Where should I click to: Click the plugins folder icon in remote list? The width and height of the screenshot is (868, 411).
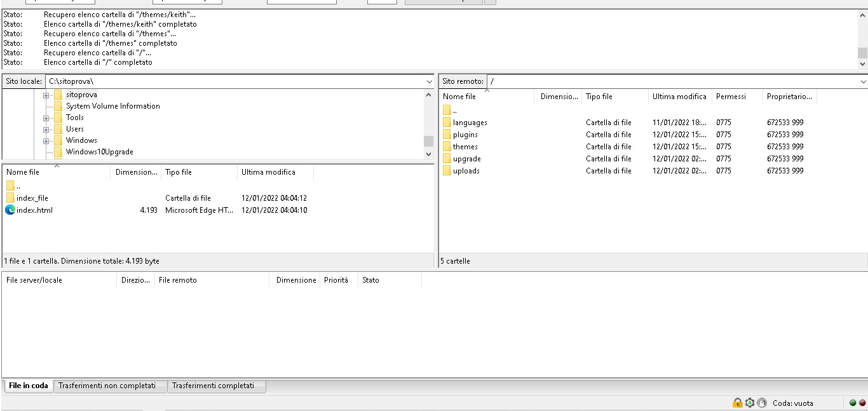click(447, 135)
